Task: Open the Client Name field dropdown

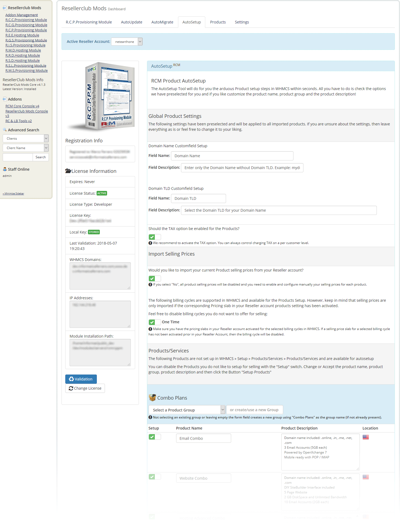Action: (x=26, y=148)
